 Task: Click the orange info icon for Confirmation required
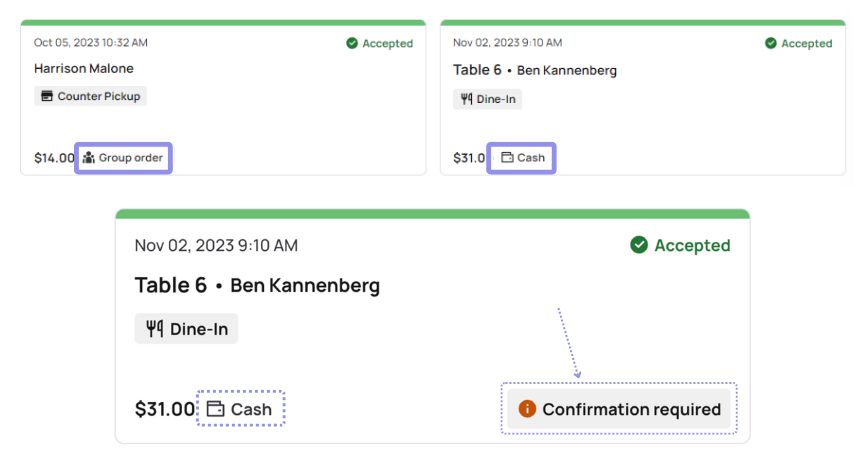click(526, 409)
